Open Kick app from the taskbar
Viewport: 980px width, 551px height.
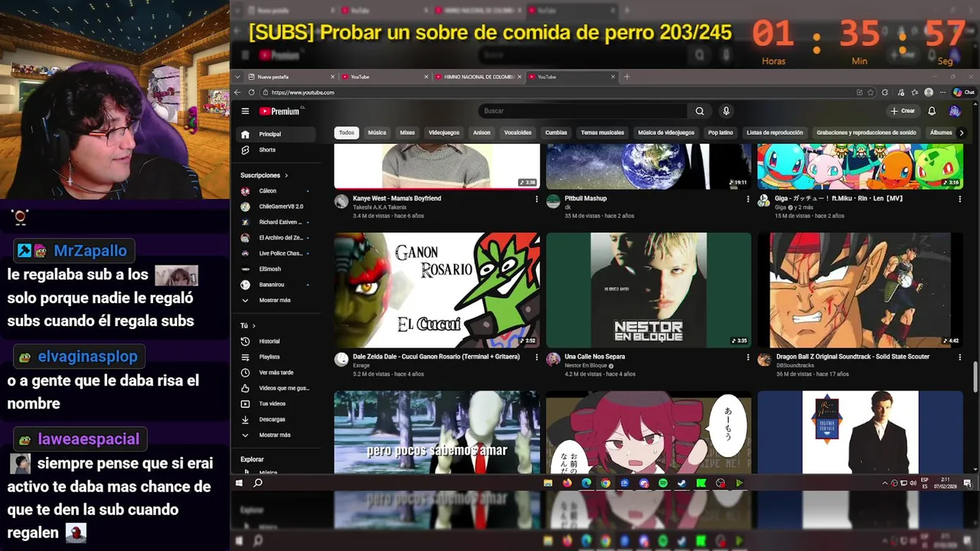click(701, 483)
